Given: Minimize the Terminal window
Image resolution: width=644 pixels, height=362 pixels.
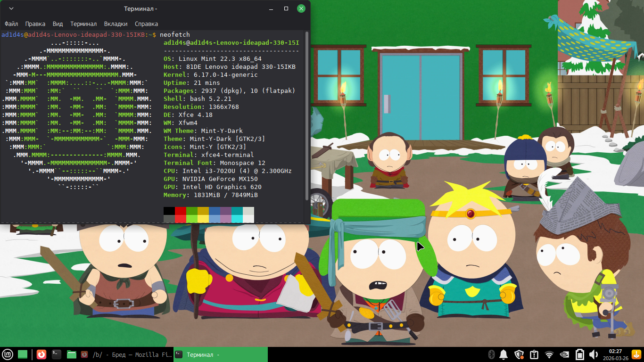Looking at the screenshot, I should (x=271, y=8).
